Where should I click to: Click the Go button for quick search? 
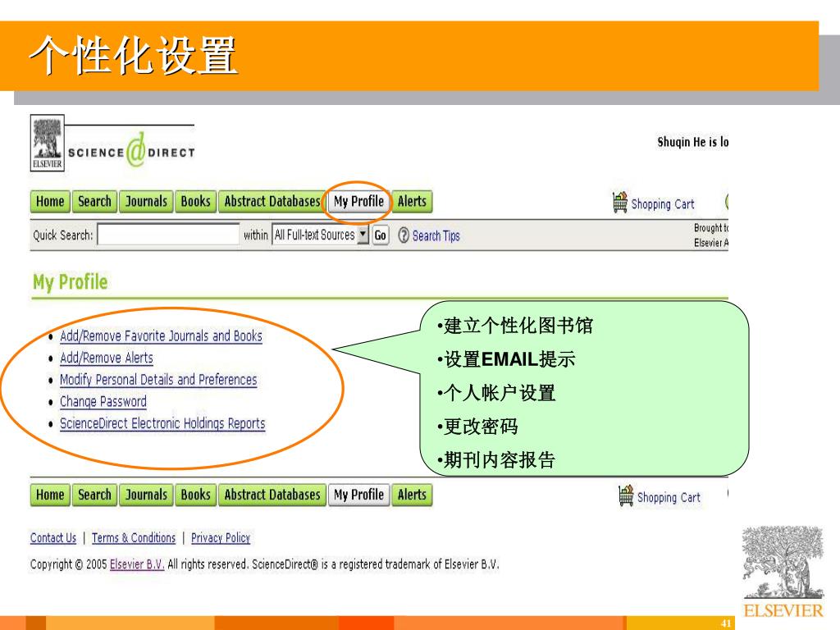point(381,235)
